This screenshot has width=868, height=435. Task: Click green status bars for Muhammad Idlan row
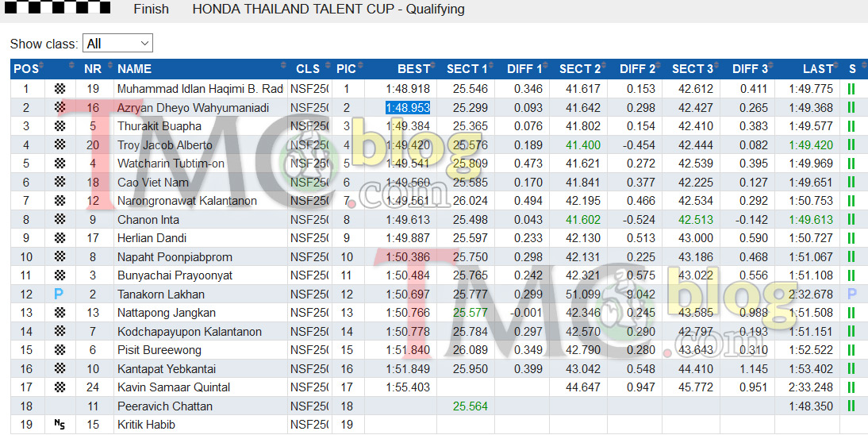click(x=851, y=89)
